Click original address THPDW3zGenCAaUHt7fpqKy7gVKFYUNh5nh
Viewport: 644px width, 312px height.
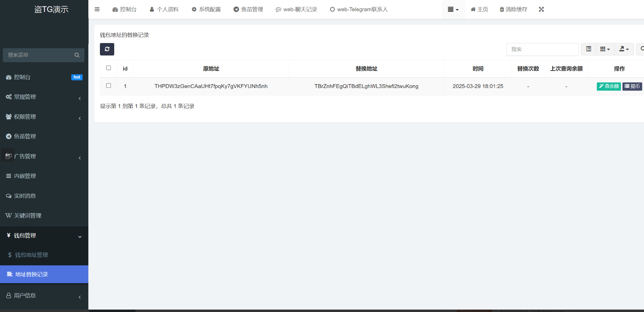point(211,86)
